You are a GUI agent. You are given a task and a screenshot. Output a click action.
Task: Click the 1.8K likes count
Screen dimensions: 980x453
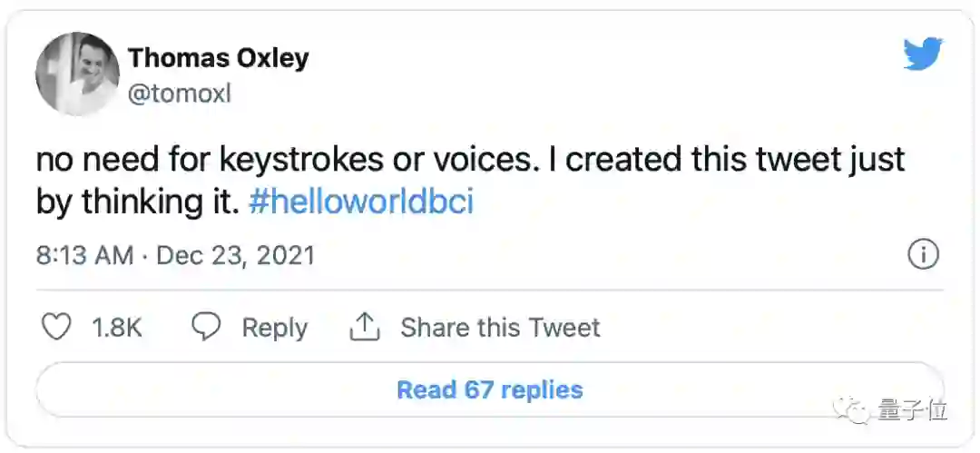[x=117, y=328]
